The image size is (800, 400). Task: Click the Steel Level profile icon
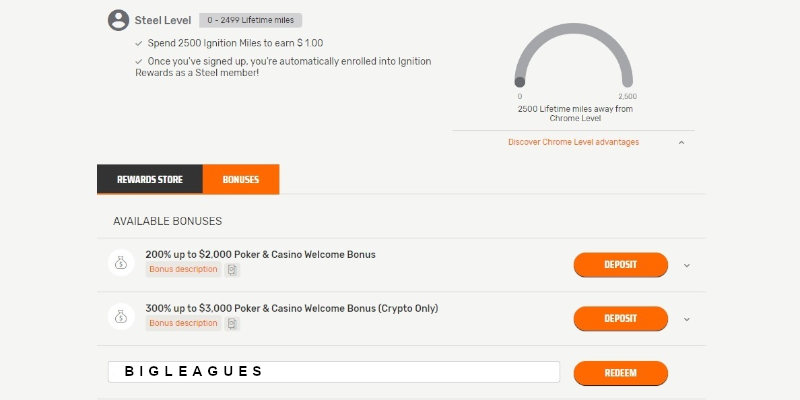(119, 20)
